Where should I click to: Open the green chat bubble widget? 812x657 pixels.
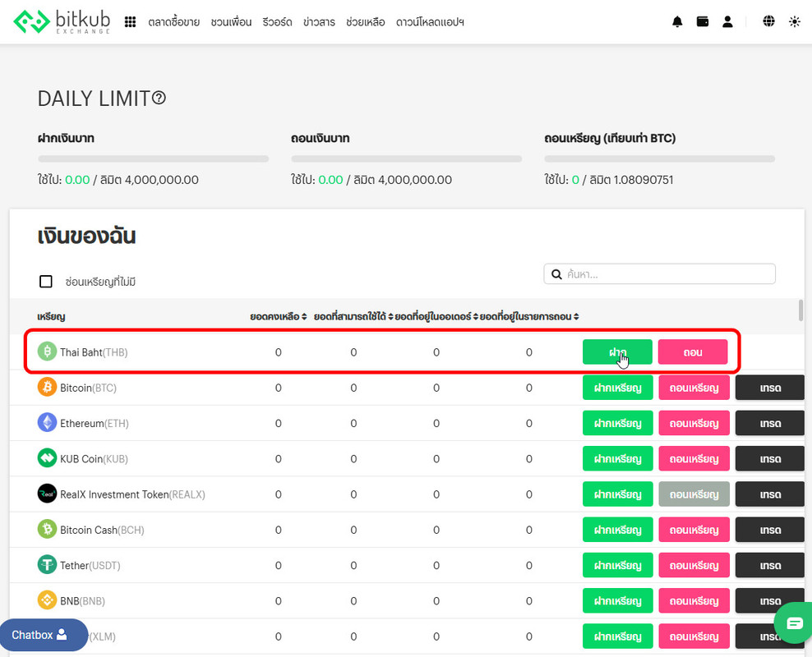pyautogui.click(x=794, y=623)
